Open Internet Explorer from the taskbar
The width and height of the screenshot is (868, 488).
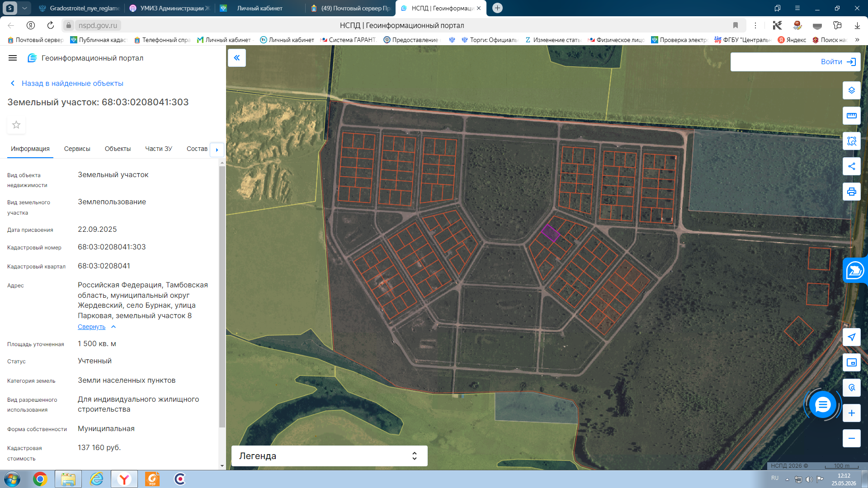pos(96,479)
